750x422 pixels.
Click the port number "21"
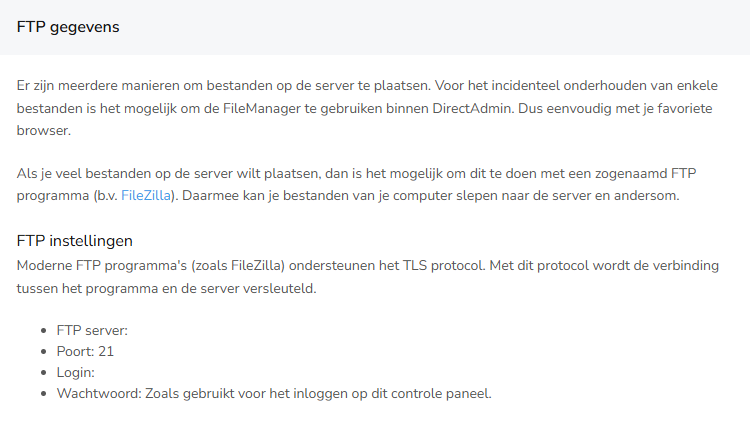(106, 351)
